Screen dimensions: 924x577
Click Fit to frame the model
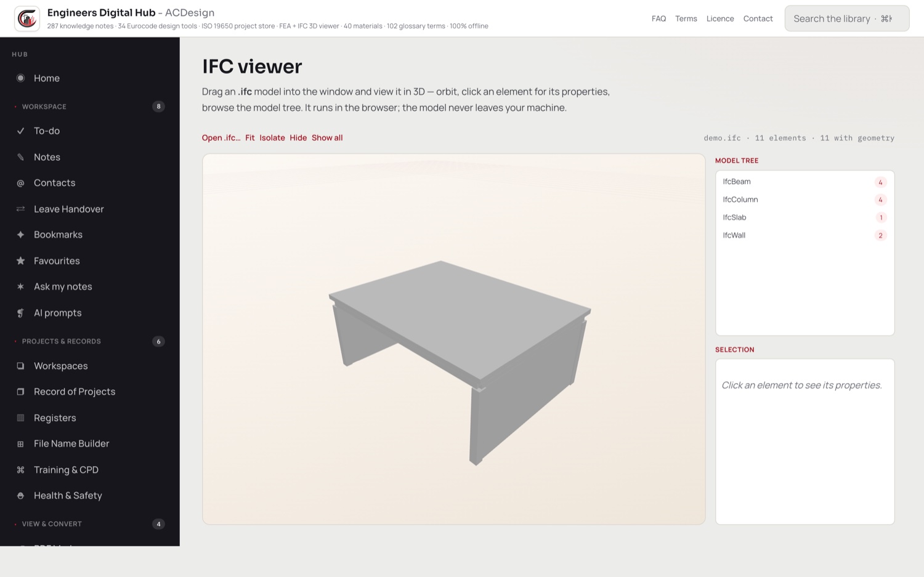(x=249, y=138)
